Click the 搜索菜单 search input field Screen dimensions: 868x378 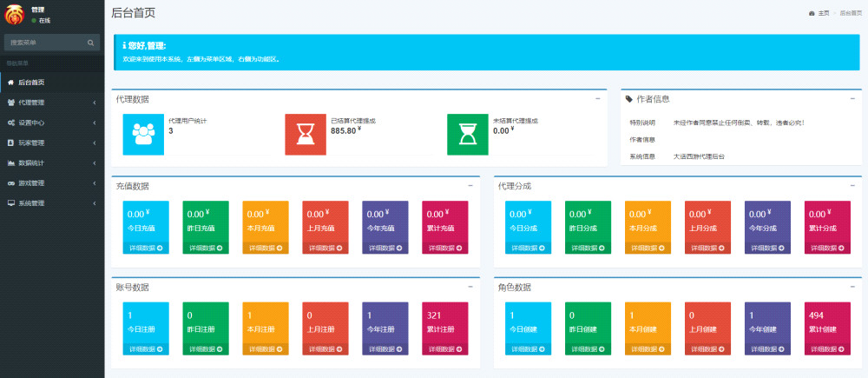tap(43, 42)
